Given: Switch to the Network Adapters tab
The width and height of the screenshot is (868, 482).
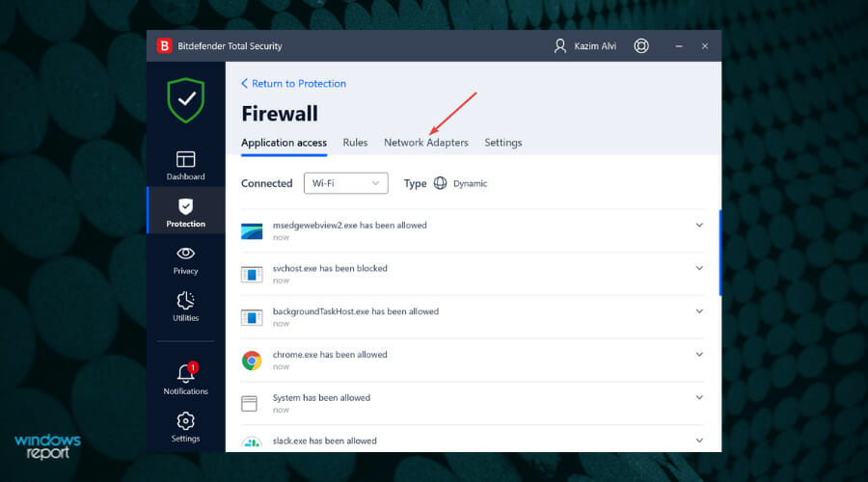Looking at the screenshot, I should tap(426, 143).
